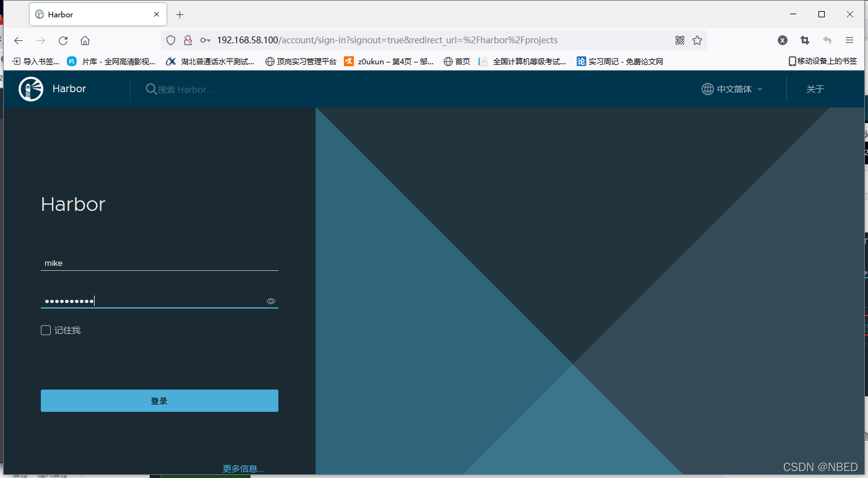Click the QR code icon in address bar
The width and height of the screenshot is (868, 478).
click(x=680, y=40)
